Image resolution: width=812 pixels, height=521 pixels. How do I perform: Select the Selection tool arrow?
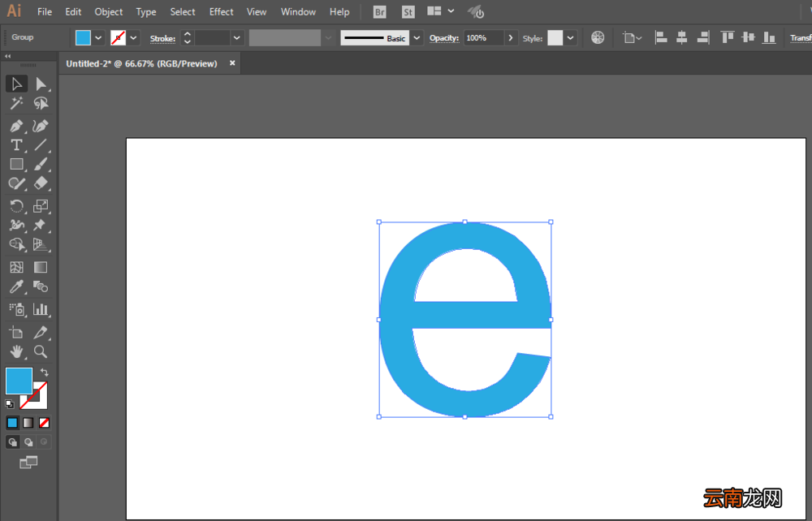(16, 84)
